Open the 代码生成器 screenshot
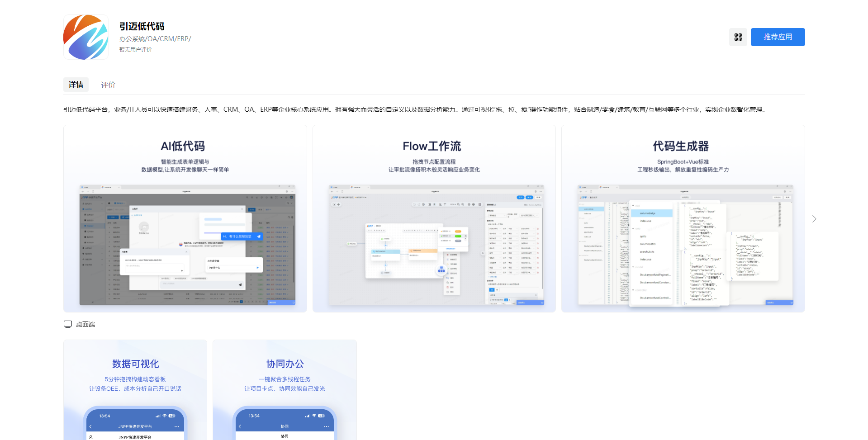Viewport: 868px width, 440px height. point(683,219)
